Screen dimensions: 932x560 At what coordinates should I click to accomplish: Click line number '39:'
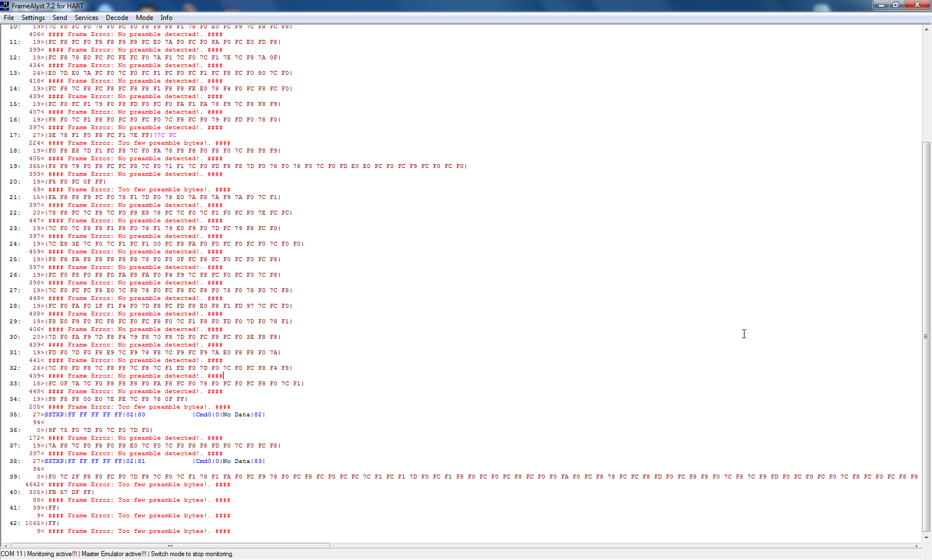(14, 477)
